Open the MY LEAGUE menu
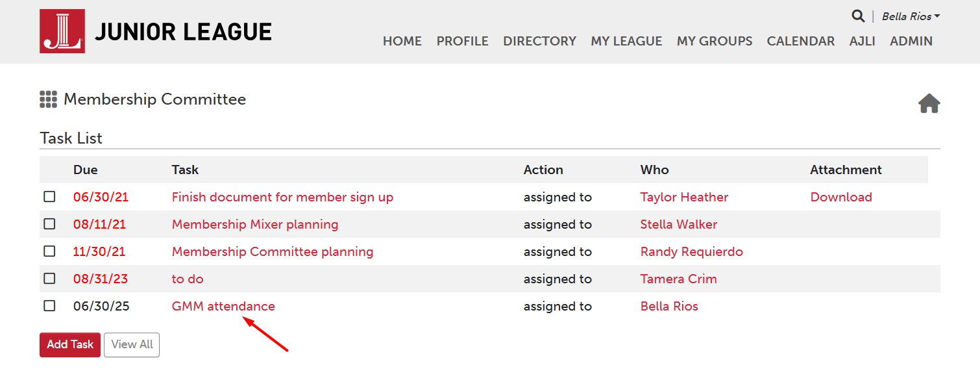The image size is (980, 382). coord(626,41)
